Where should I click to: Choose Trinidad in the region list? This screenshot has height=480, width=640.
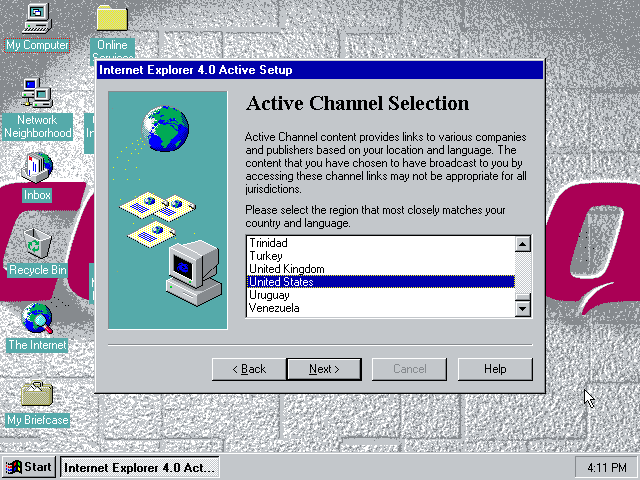coord(381,243)
